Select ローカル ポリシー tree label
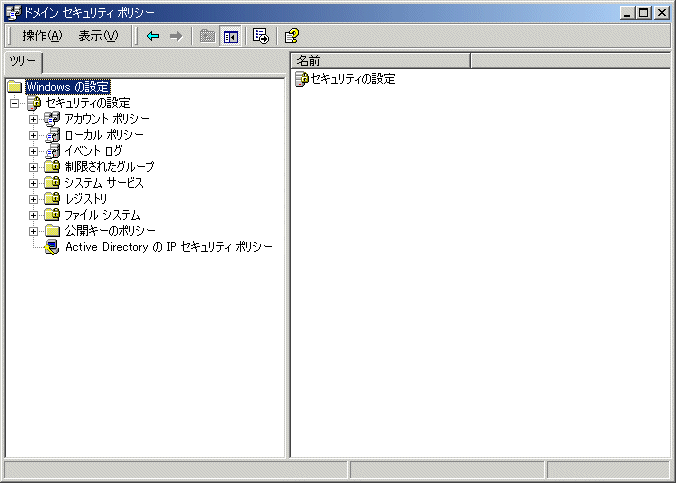 click(x=104, y=135)
